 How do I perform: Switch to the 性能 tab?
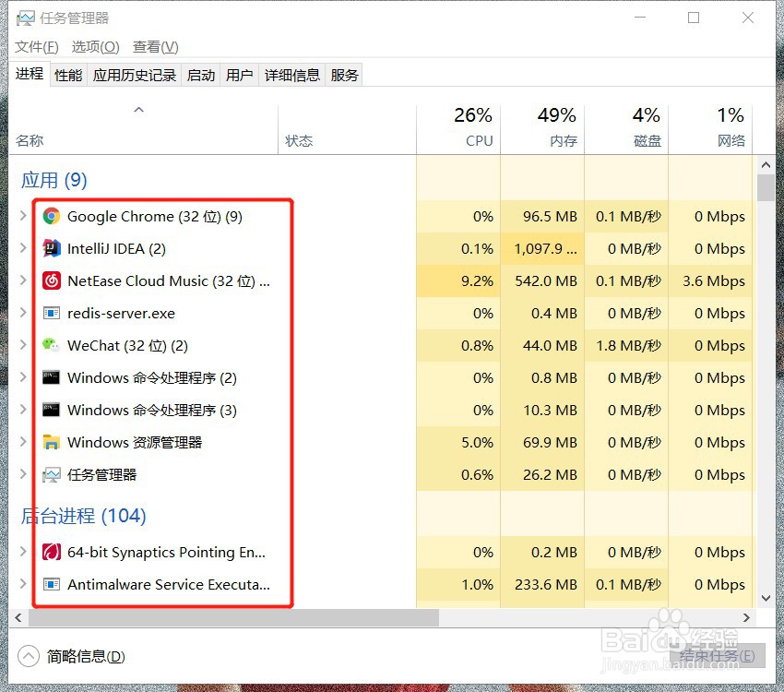(67, 75)
